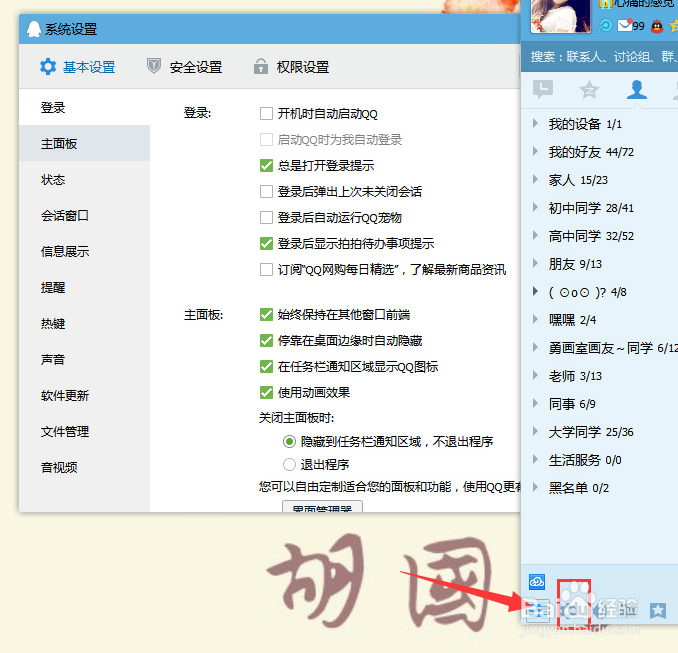Select 登录 in the settings sidebar

tap(84, 108)
